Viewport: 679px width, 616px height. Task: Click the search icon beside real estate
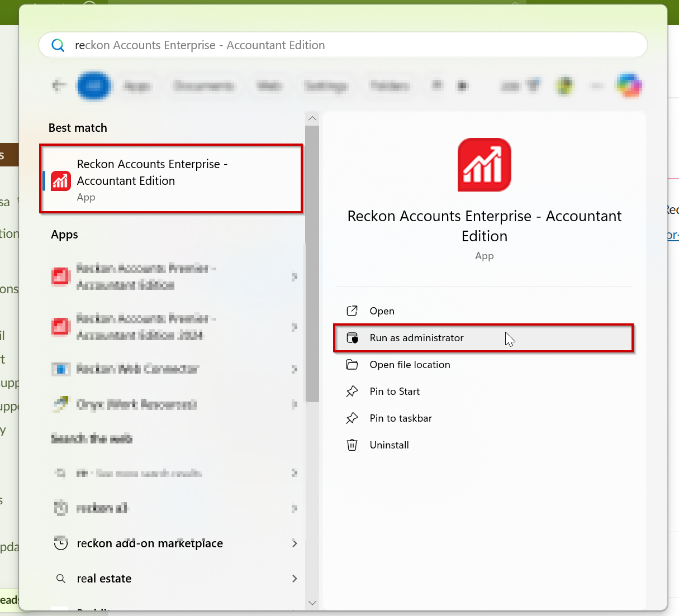61,579
